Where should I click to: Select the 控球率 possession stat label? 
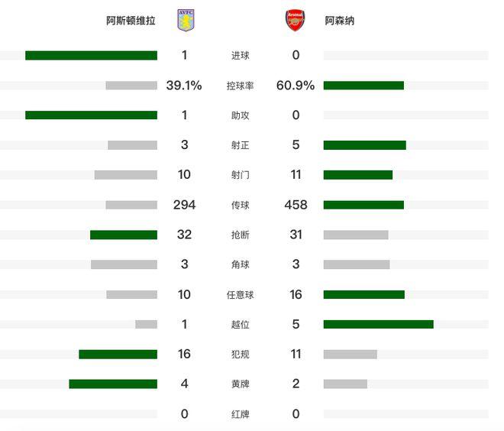coord(240,86)
